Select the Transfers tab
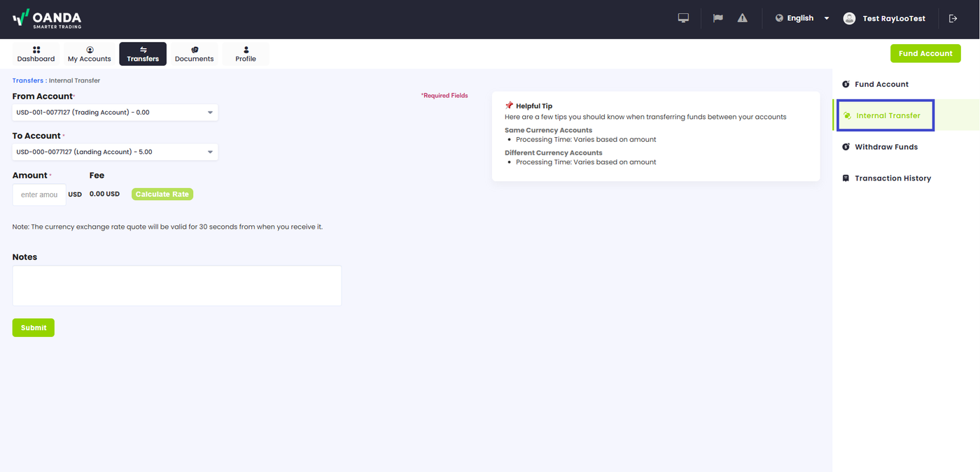980x472 pixels. [143, 54]
